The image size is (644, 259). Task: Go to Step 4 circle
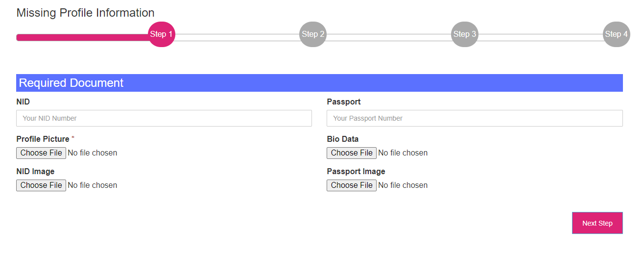tap(616, 34)
